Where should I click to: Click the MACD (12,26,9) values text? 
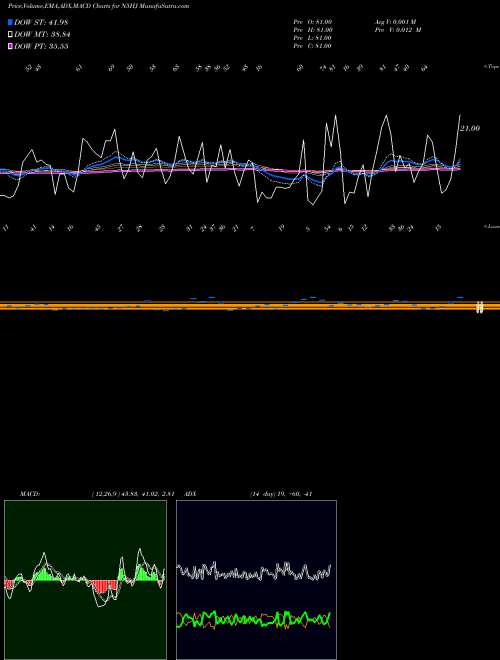(133, 494)
